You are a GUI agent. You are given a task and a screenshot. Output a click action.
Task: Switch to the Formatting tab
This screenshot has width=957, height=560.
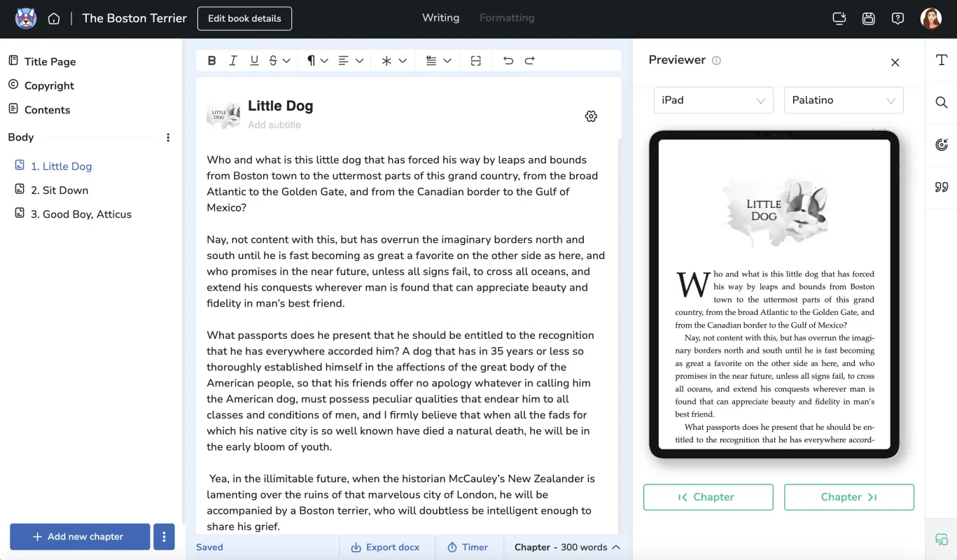click(x=506, y=17)
